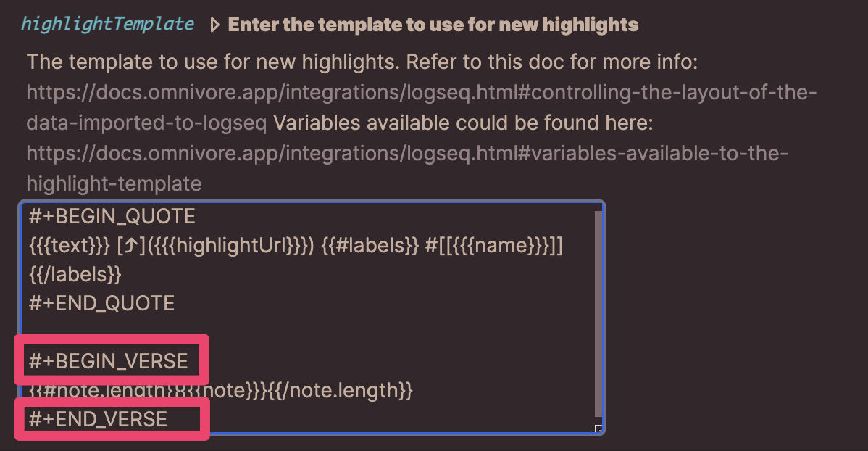Screen dimensions: 868x451
Task: Click the #+END_VERSE line in the template
Action: point(99,419)
